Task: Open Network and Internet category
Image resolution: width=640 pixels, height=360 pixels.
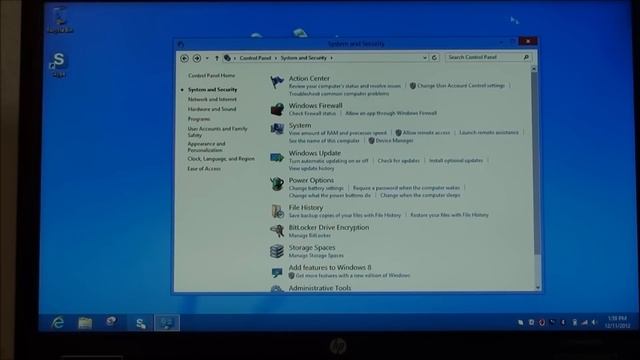Action: coord(212,99)
